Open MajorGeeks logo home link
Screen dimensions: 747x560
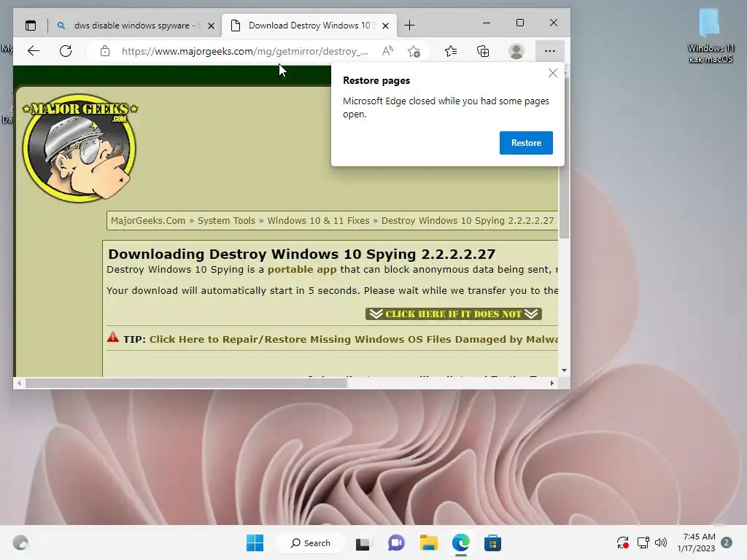(x=80, y=148)
